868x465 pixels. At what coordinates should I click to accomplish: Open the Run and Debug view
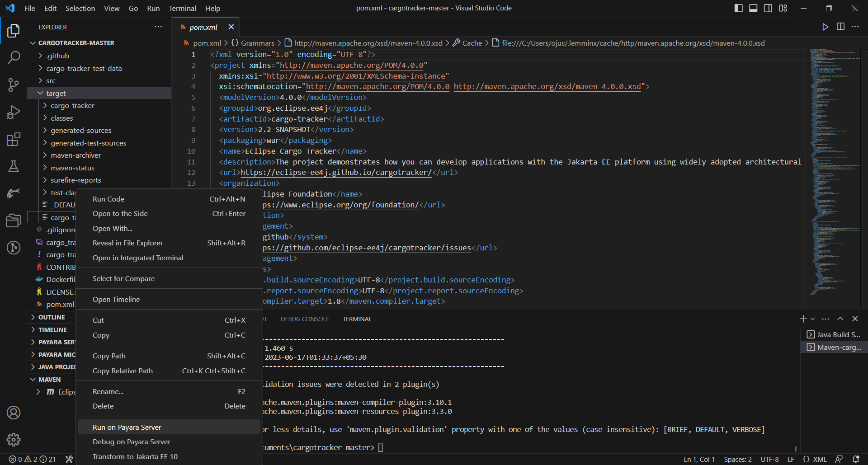coord(14,112)
